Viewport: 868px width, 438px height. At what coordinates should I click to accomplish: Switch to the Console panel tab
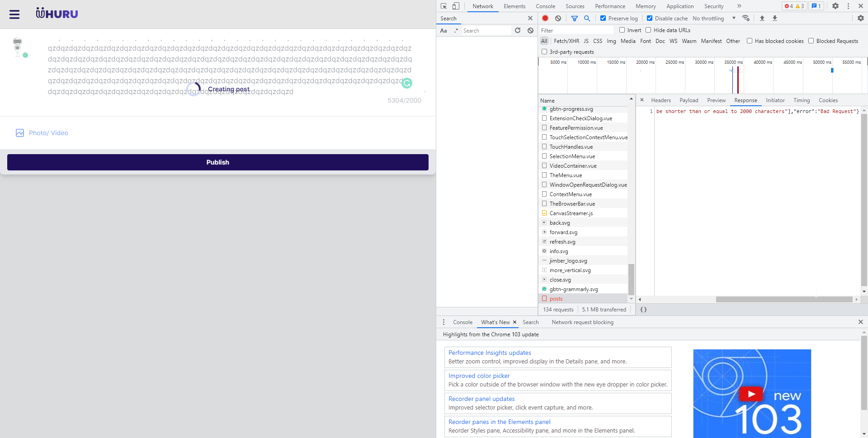(x=545, y=6)
